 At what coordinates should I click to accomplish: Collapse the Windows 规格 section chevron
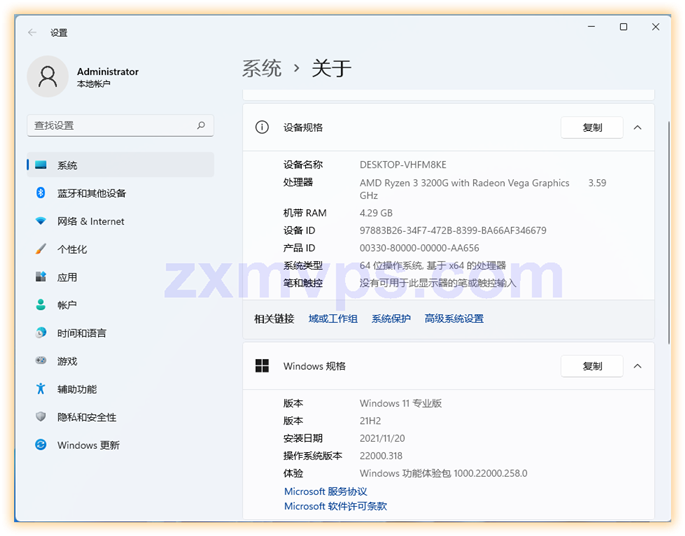[x=637, y=366]
